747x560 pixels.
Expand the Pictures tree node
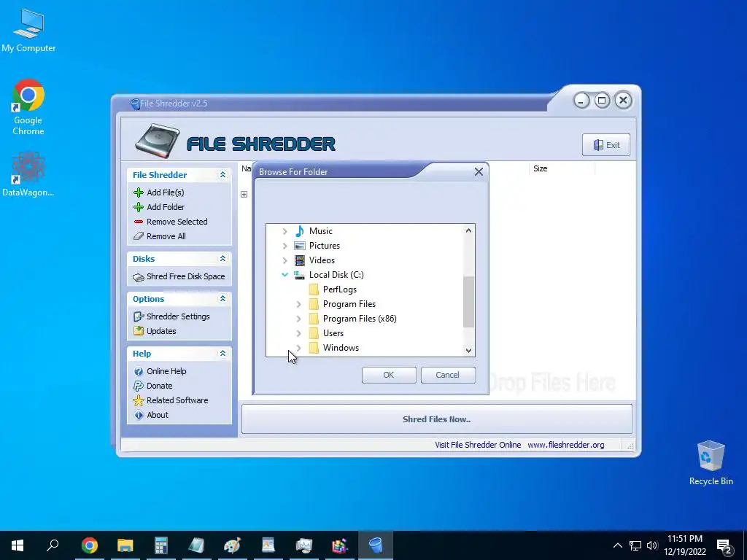pos(285,246)
